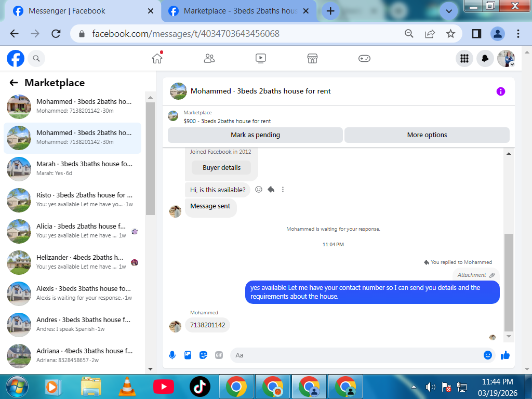Viewport: 532px width, 399px height.
Task: Open Facebook Home feed icon
Action: tap(157, 58)
